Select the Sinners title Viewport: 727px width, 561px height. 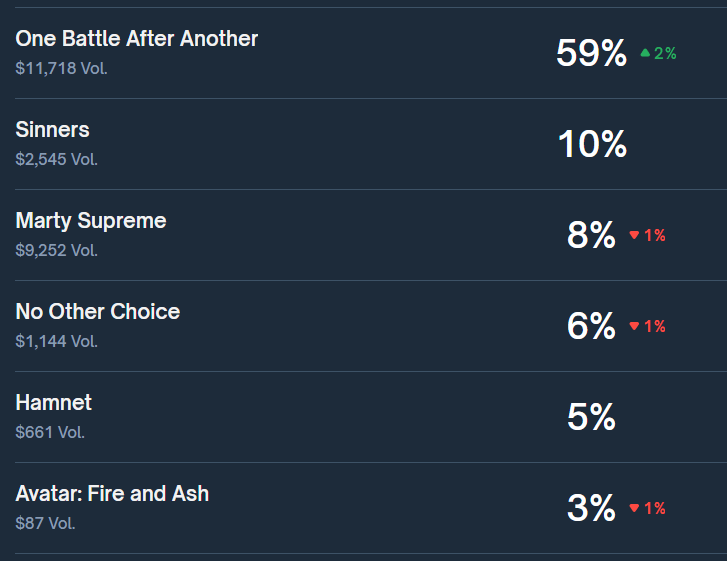[x=52, y=130]
